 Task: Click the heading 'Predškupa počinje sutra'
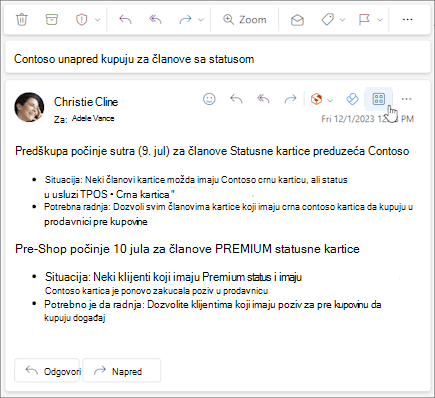212,151
